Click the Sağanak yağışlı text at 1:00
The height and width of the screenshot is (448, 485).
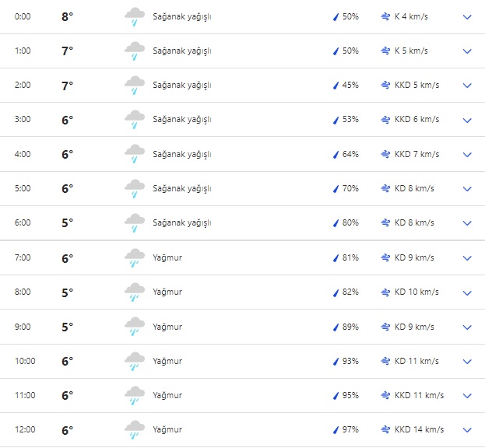pos(182,51)
